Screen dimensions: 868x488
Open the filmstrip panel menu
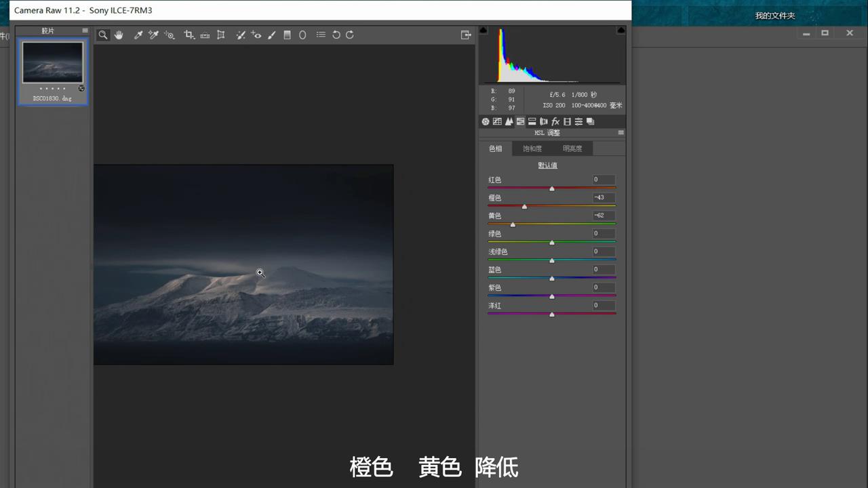[85, 30]
